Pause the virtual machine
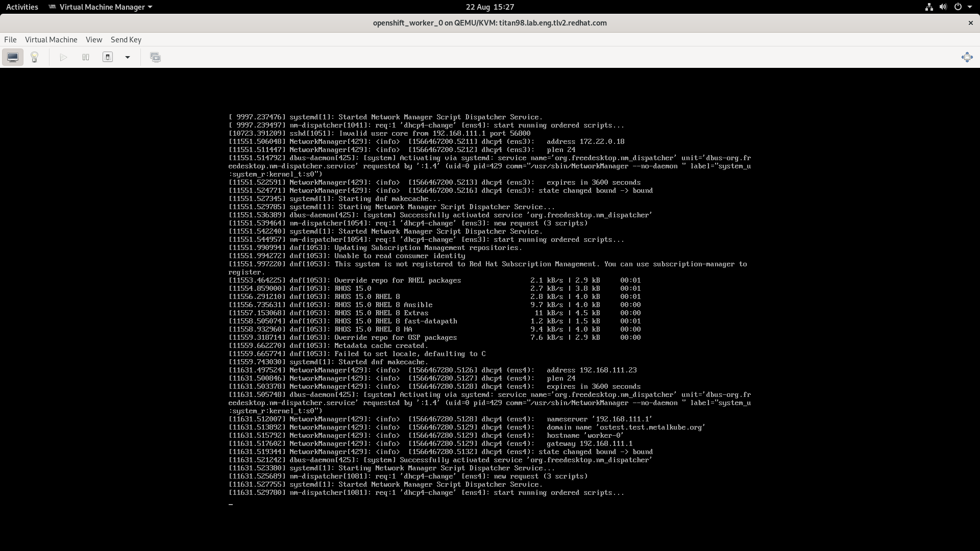 pyautogui.click(x=86, y=57)
